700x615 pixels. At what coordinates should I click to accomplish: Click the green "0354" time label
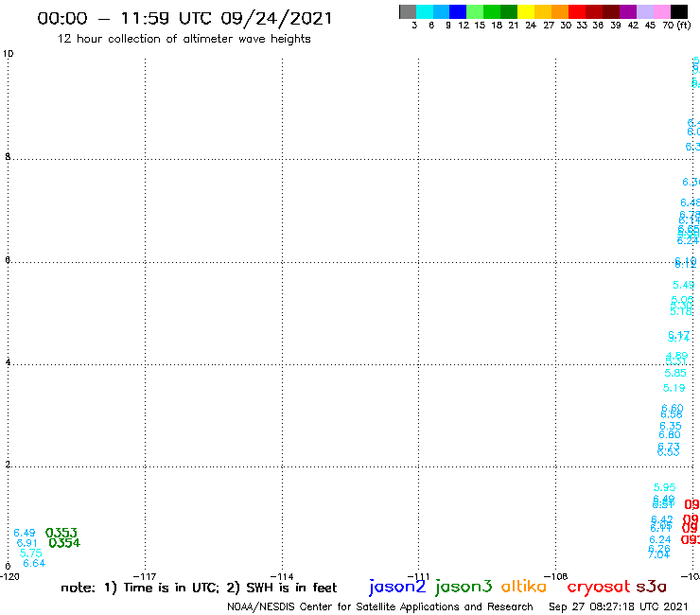64,543
